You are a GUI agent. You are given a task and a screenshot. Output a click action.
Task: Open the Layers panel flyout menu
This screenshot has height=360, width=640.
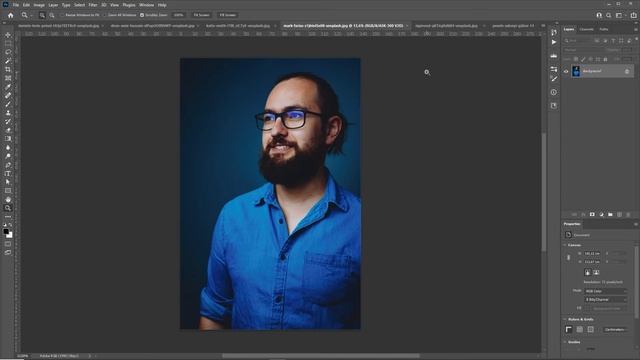(636, 29)
